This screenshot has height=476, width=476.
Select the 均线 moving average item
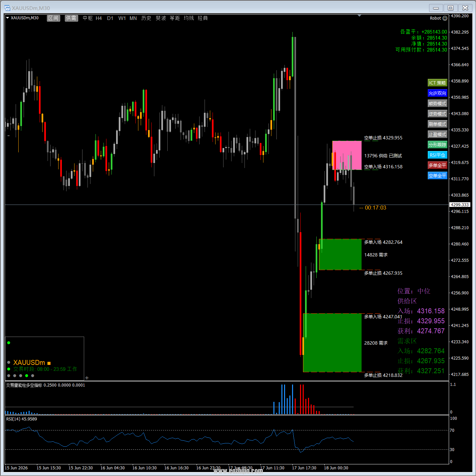tap(189, 18)
